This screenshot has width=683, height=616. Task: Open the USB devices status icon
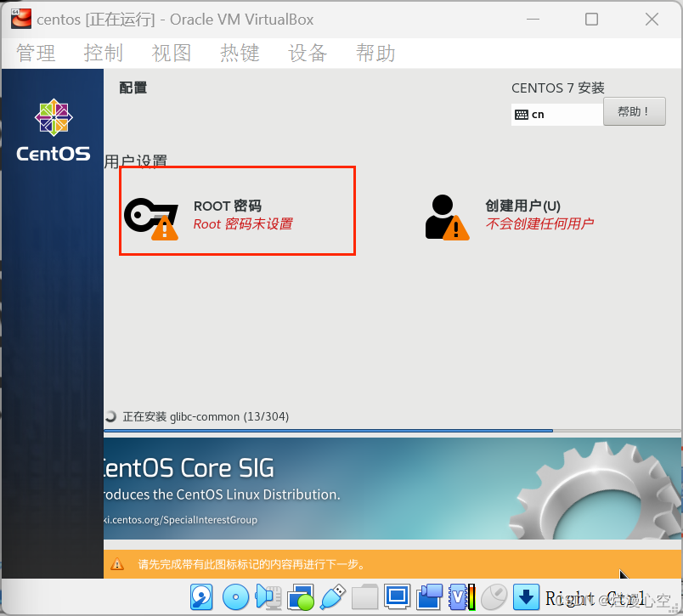point(333,596)
